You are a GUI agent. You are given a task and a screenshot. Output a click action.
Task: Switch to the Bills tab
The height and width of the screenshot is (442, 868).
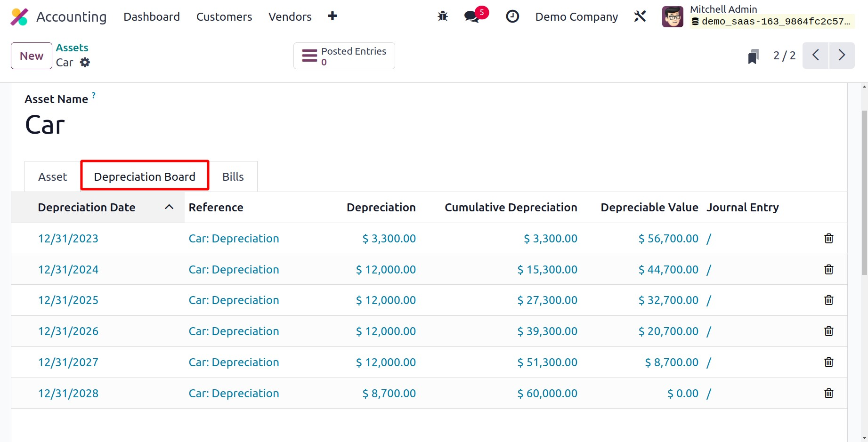(x=233, y=177)
